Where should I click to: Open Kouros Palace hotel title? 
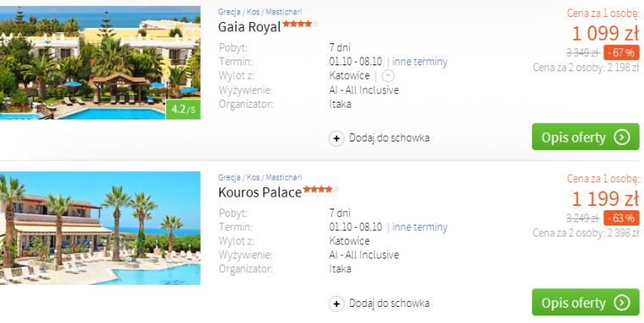tap(260, 192)
